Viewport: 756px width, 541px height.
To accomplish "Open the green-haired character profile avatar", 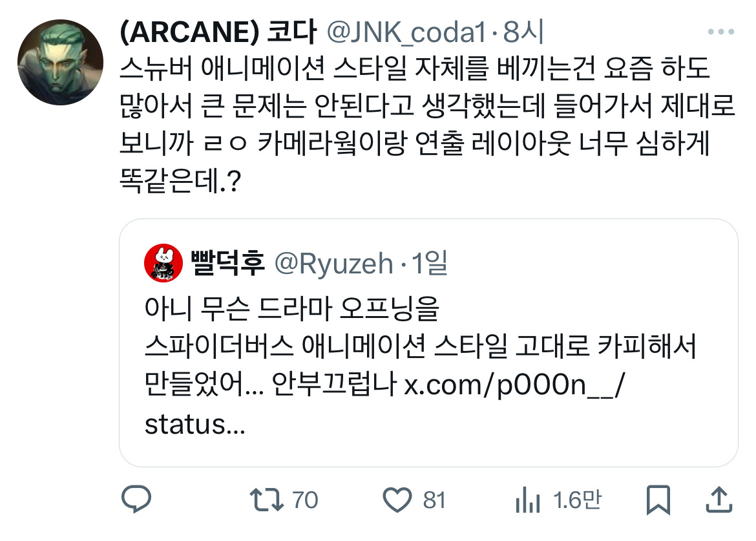I will tap(60, 62).
